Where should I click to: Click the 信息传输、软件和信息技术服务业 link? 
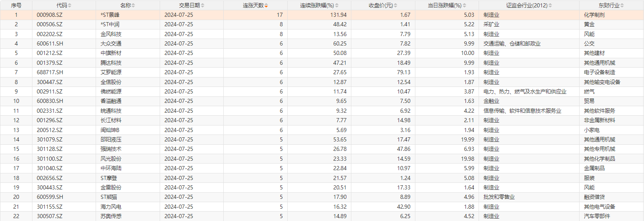coord(522,111)
